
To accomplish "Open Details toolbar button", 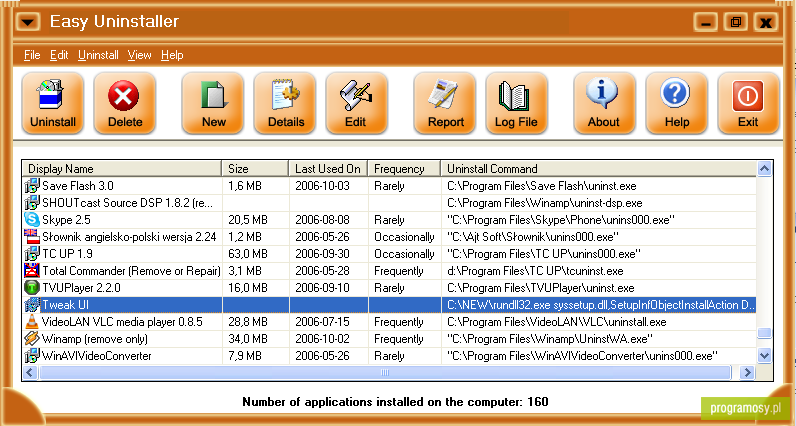I will pos(285,103).
